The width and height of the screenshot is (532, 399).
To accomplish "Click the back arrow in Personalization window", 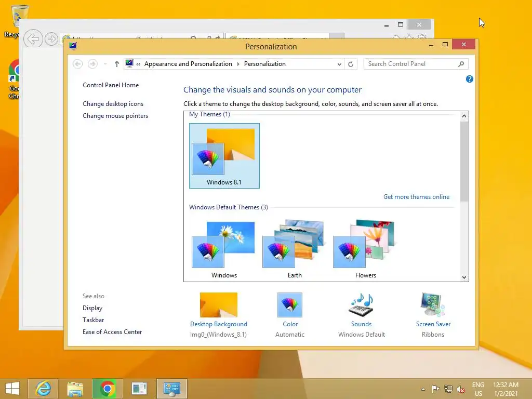I will click(x=78, y=64).
